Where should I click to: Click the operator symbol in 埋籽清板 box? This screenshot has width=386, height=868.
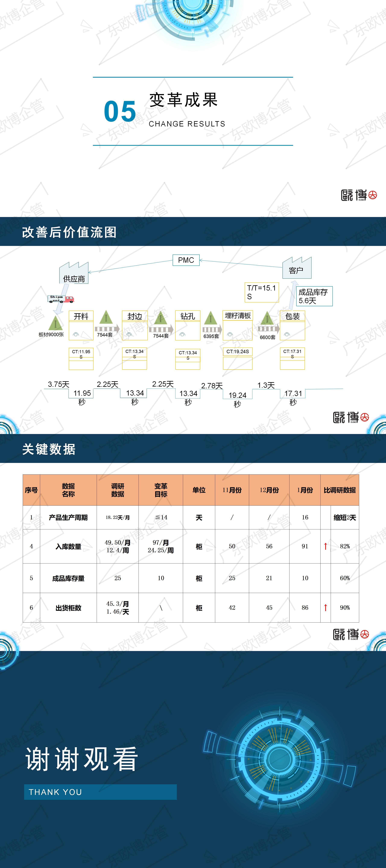coord(230,335)
